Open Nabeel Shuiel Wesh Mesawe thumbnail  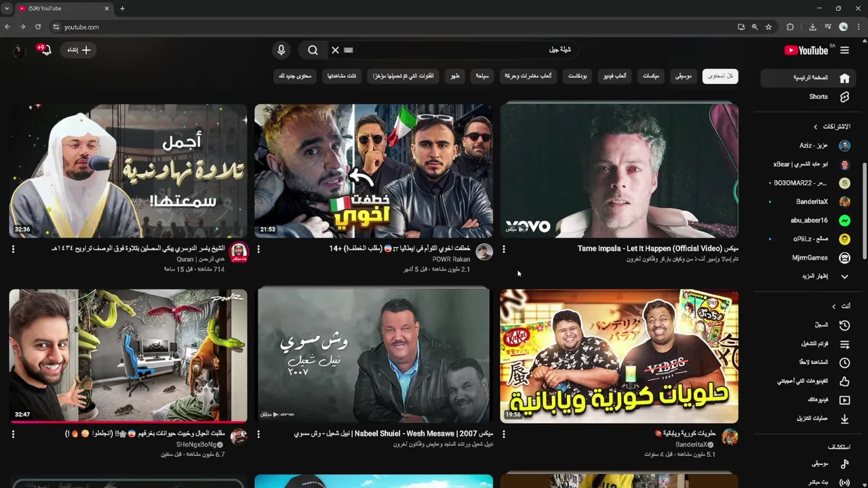[374, 356]
